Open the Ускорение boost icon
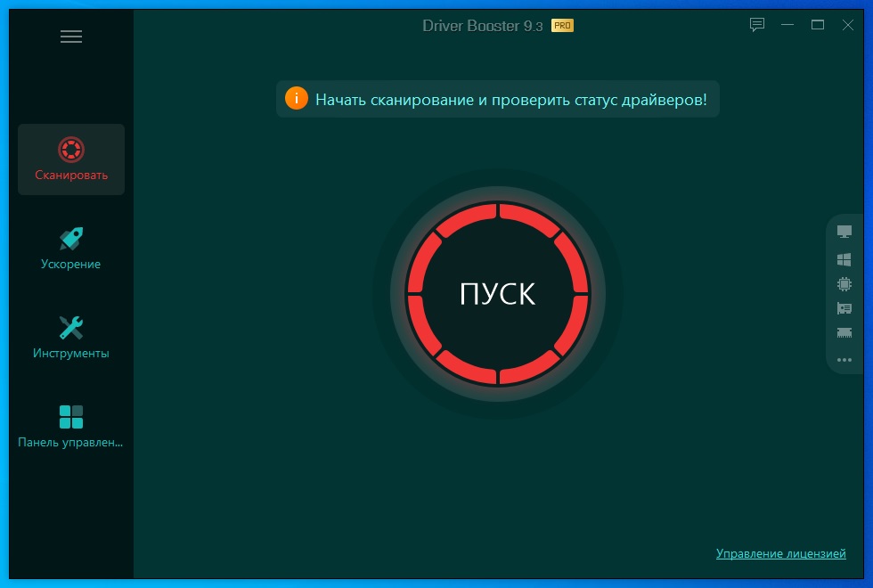The height and width of the screenshot is (588, 873). [x=71, y=237]
